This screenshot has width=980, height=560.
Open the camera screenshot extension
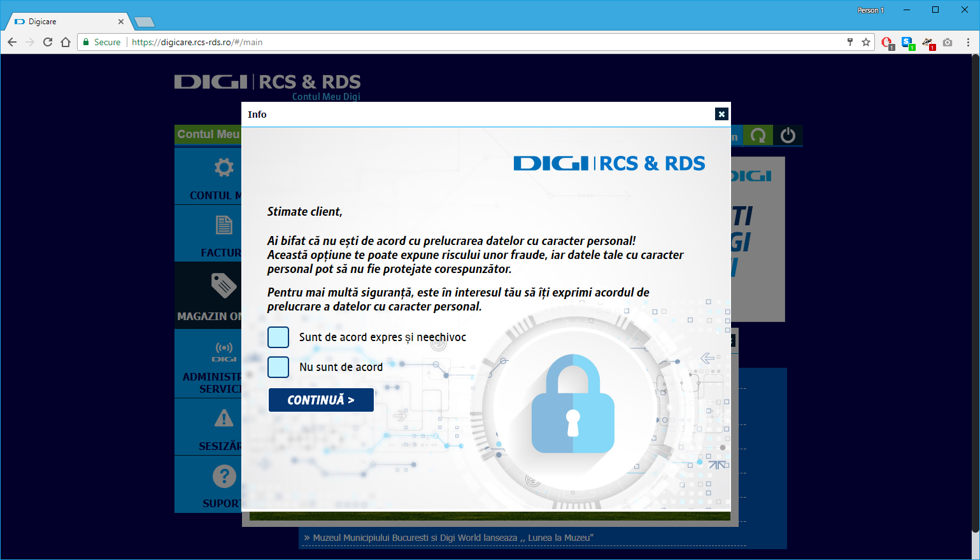point(948,42)
